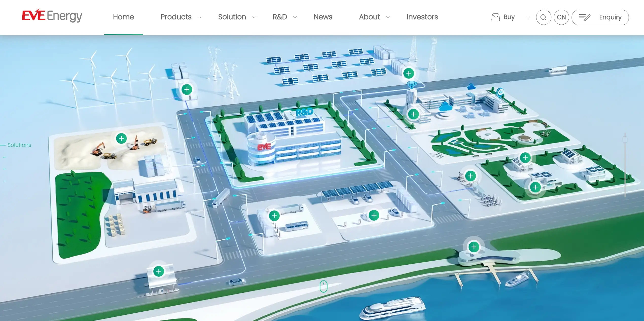This screenshot has height=321, width=644.
Task: Switch language with CN toggle
Action: [561, 17]
